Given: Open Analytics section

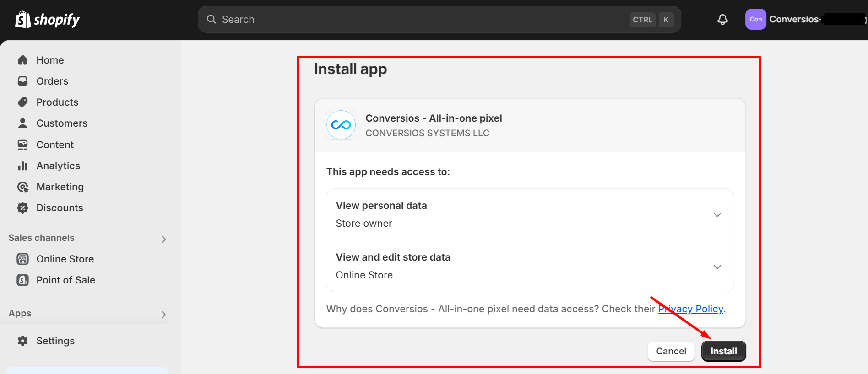Looking at the screenshot, I should pos(58,166).
